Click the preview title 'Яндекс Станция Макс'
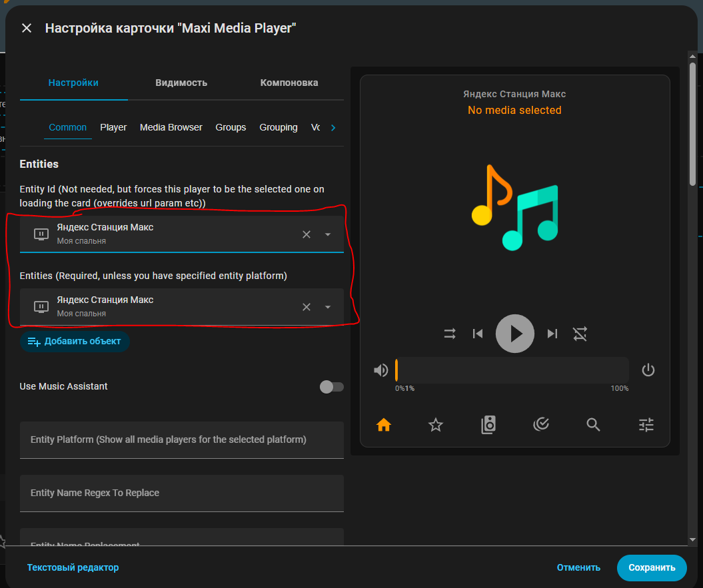Image resolution: width=703 pixels, height=588 pixels. (514, 94)
